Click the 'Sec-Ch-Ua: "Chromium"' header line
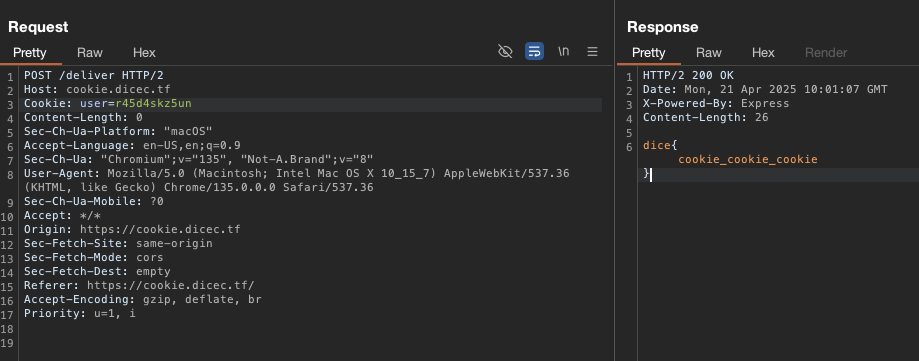 (199, 159)
